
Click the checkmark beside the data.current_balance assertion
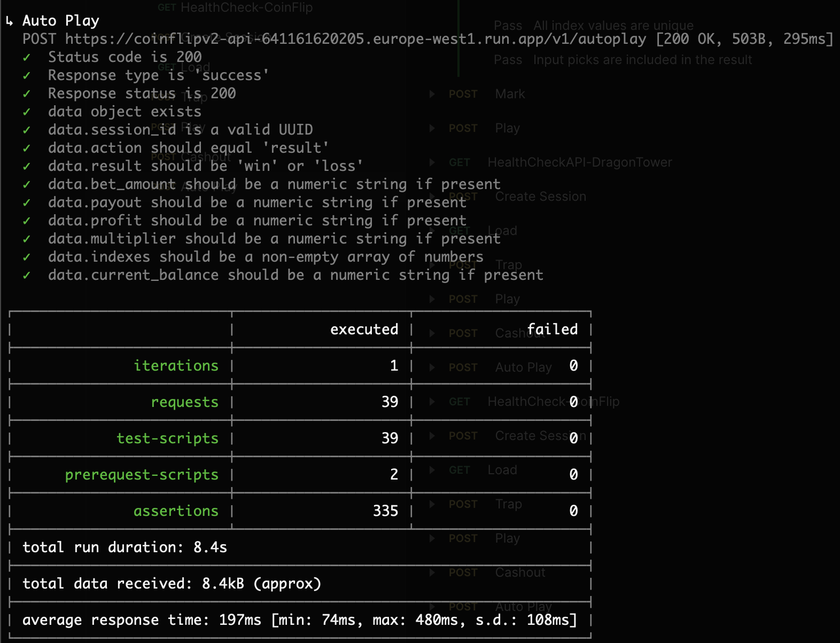tap(27, 276)
